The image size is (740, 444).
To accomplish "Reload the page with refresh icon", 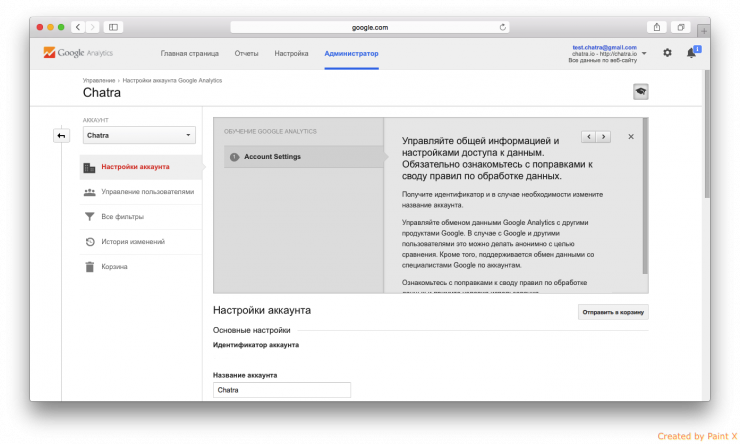I will [503, 27].
